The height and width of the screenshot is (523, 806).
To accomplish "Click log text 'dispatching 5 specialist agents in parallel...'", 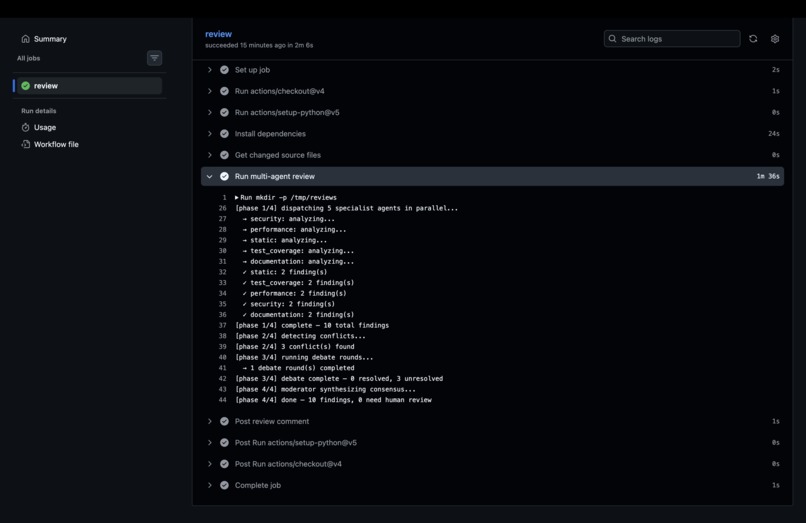I will tap(369, 208).
